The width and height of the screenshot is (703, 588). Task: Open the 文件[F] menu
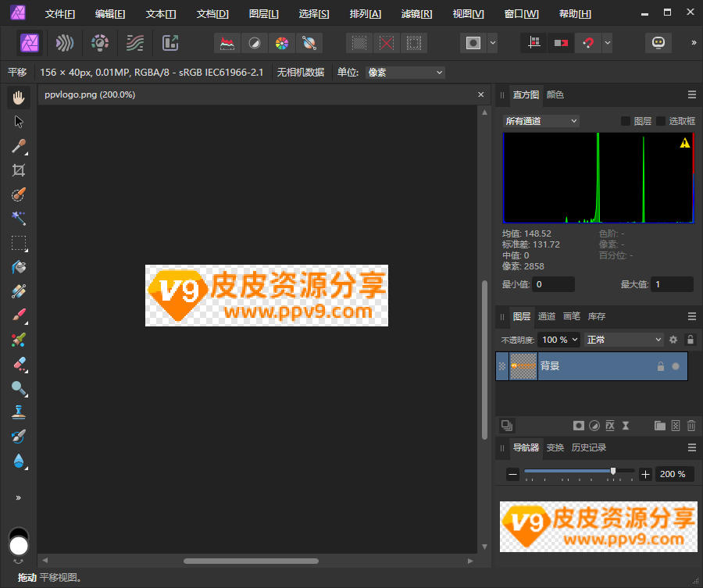point(59,14)
